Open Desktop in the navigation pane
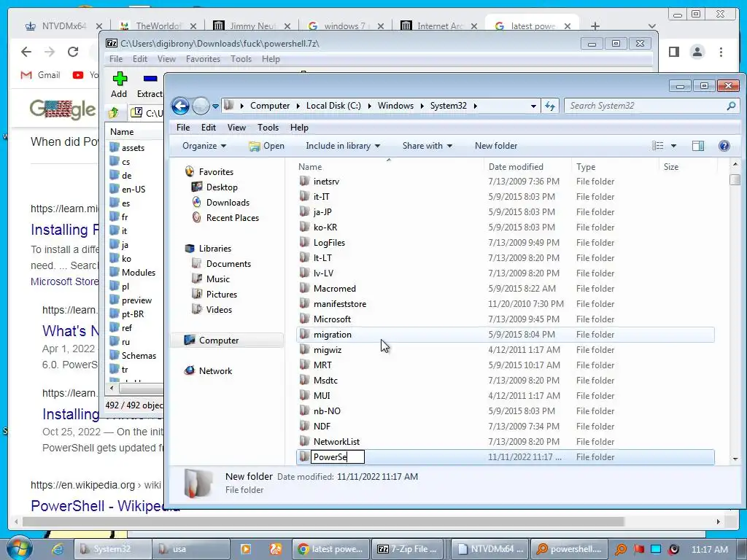Image resolution: width=747 pixels, height=560 pixels. 222,187
